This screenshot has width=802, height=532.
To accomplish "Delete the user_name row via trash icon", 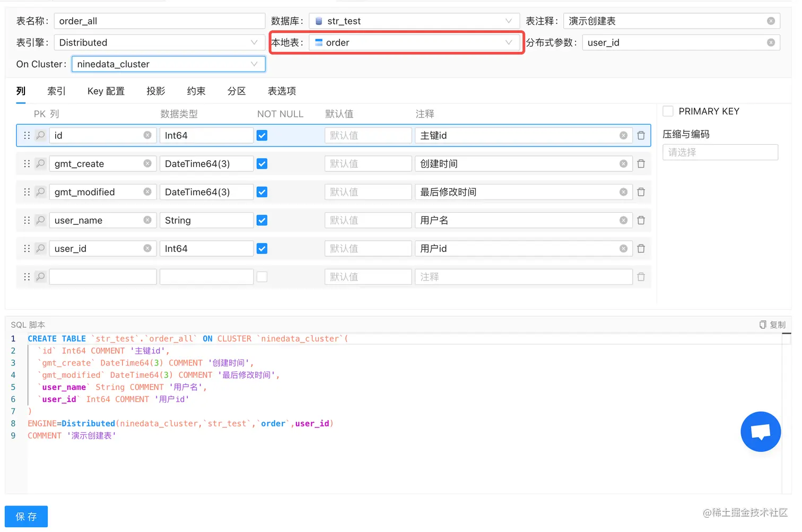I will coord(641,220).
